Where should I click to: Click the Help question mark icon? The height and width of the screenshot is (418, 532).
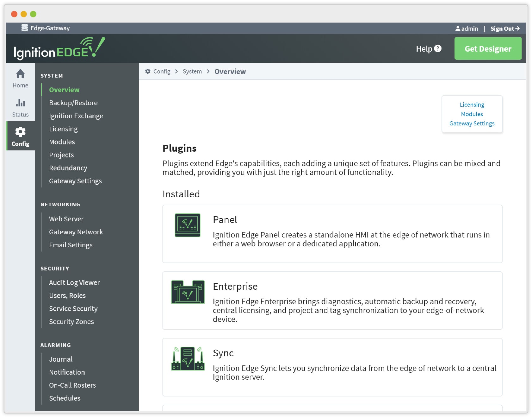pos(438,48)
